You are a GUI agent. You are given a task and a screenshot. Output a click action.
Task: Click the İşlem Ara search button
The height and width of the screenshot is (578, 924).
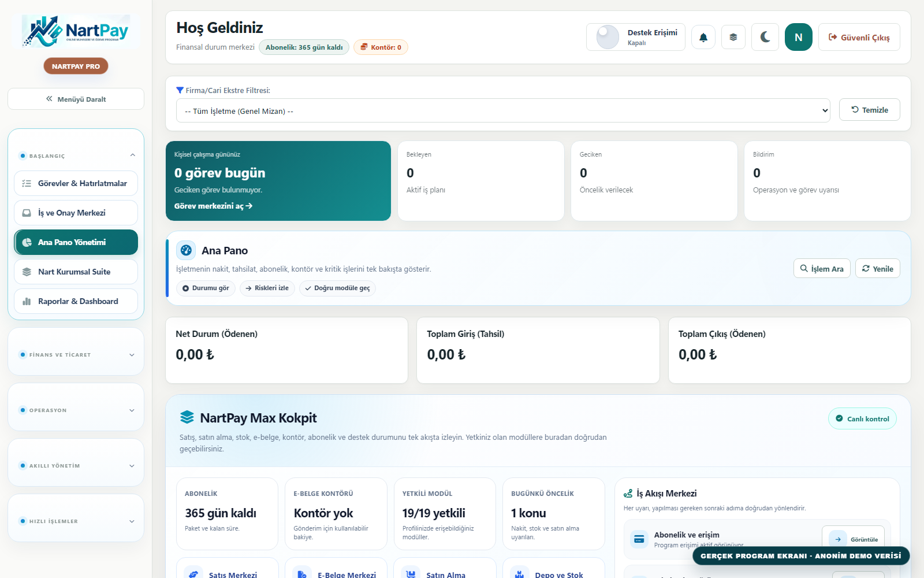[822, 268]
